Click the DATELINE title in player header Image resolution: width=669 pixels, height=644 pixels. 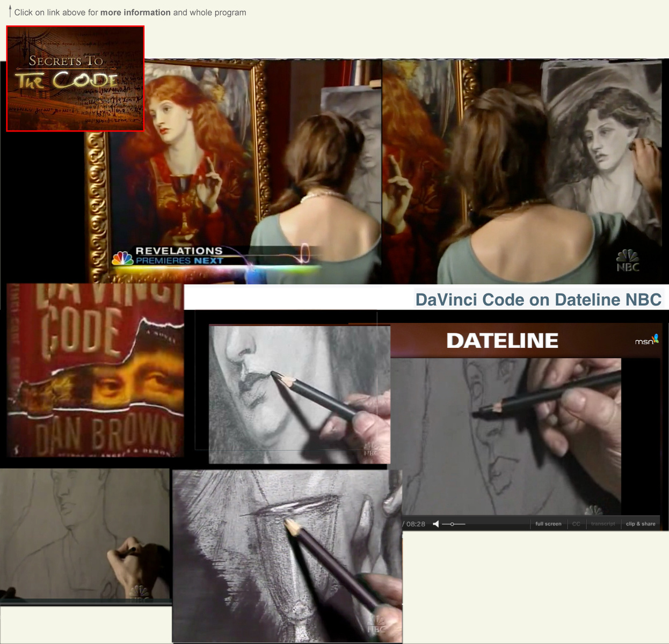tap(503, 341)
